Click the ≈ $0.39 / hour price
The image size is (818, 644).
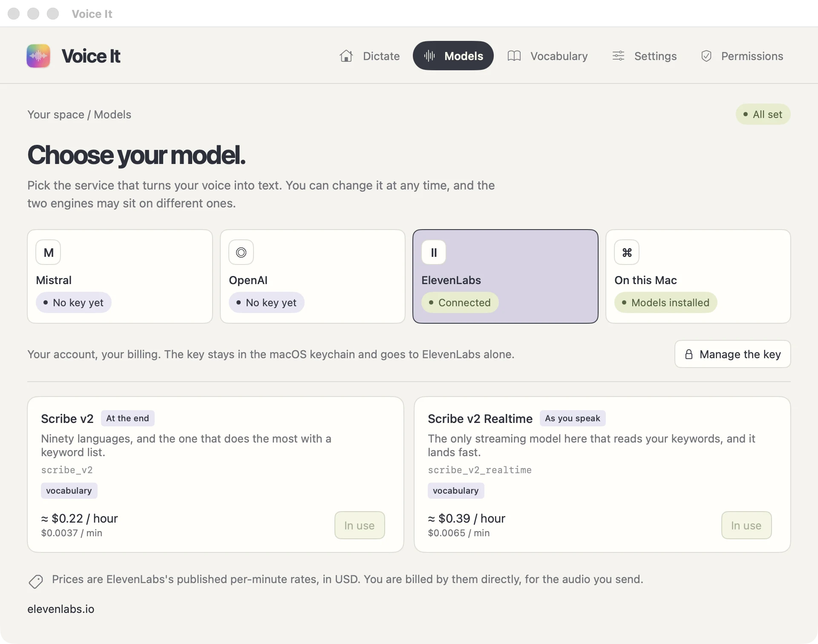tap(467, 518)
